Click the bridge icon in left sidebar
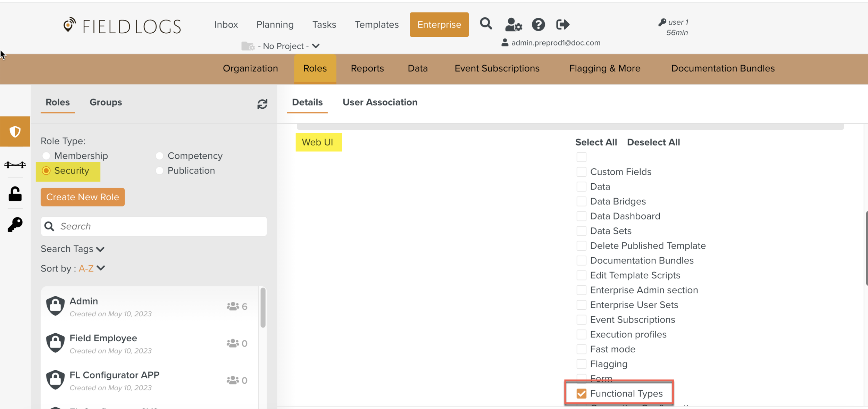868x409 pixels. [15, 165]
